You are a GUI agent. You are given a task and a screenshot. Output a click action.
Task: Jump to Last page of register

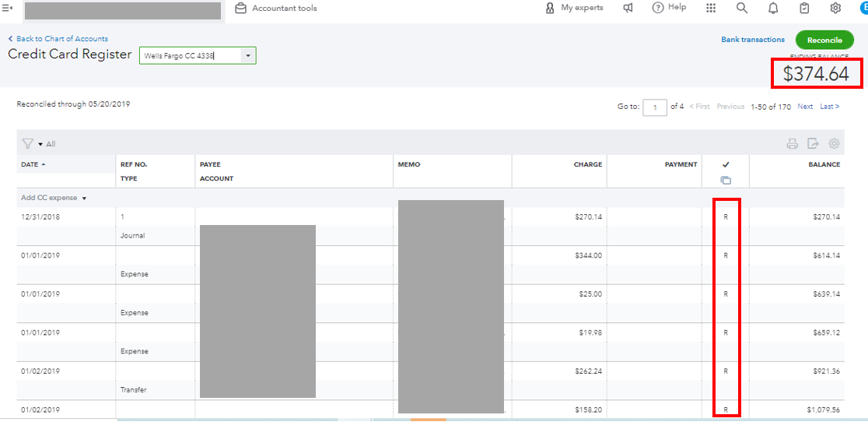pos(829,107)
